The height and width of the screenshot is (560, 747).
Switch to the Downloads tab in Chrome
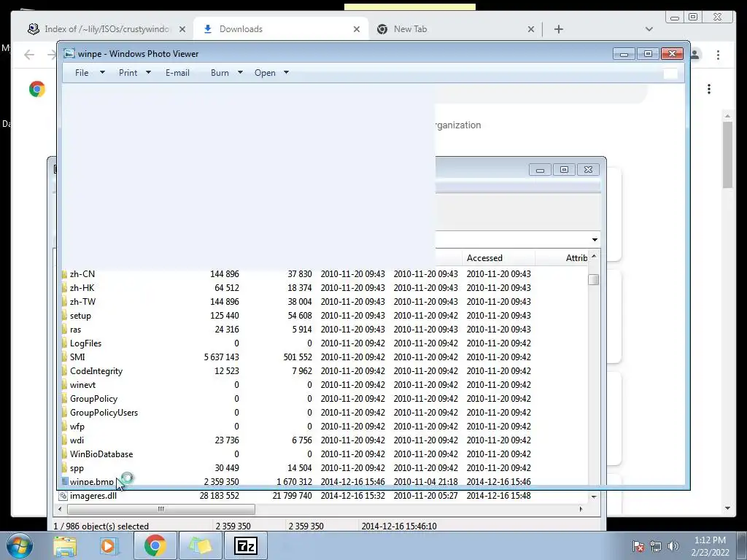(x=281, y=29)
